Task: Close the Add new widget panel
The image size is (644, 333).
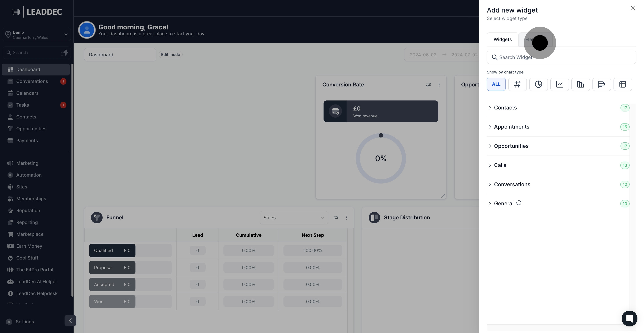Action: pos(633,9)
